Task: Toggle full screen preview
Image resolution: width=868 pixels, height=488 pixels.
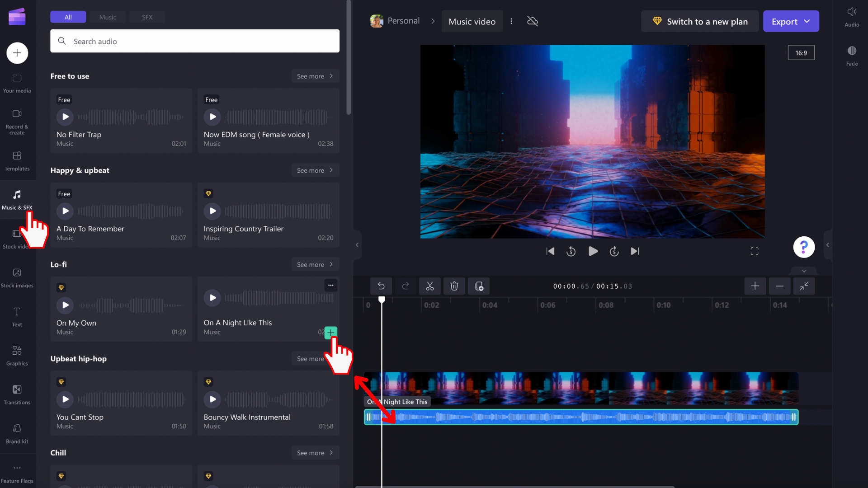Action: pyautogui.click(x=755, y=251)
